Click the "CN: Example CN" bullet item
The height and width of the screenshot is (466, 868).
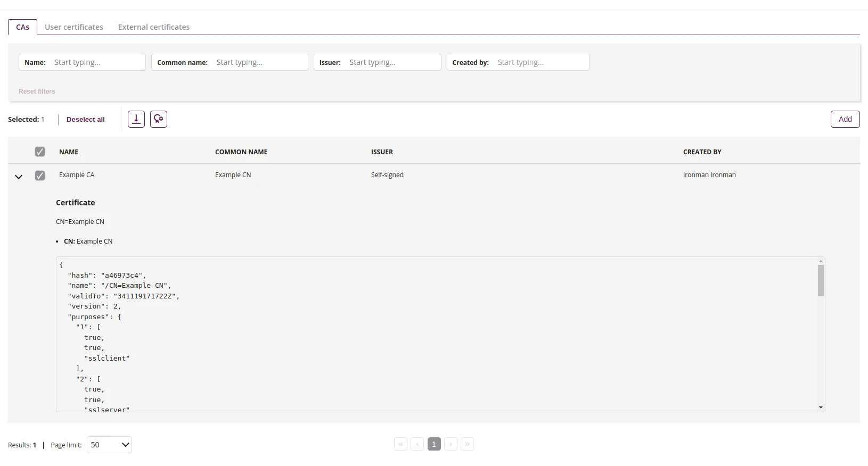click(x=88, y=242)
